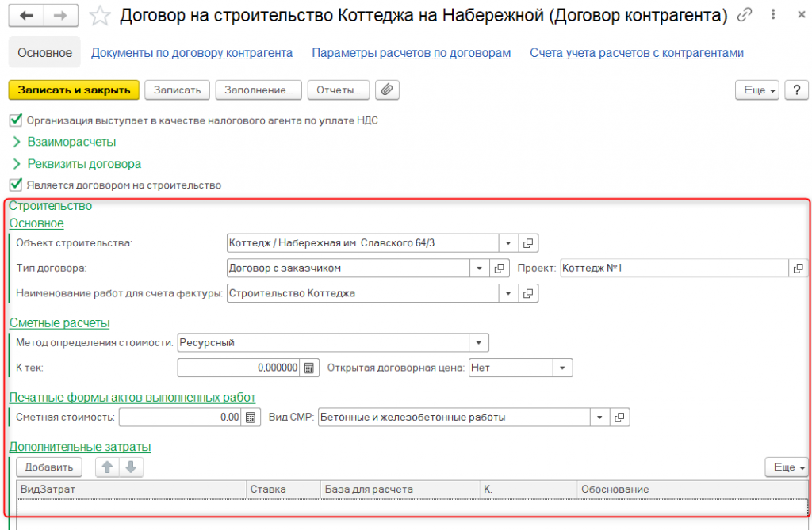
Task: Move the cost row down with the arrow
Action: 131,467
